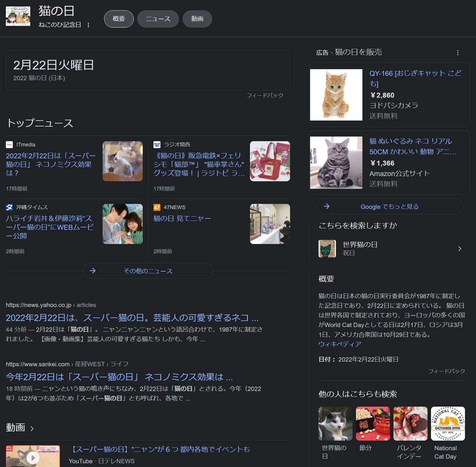Click the ウィキペディア link
The height and width of the screenshot is (467, 476).
coord(340,344)
